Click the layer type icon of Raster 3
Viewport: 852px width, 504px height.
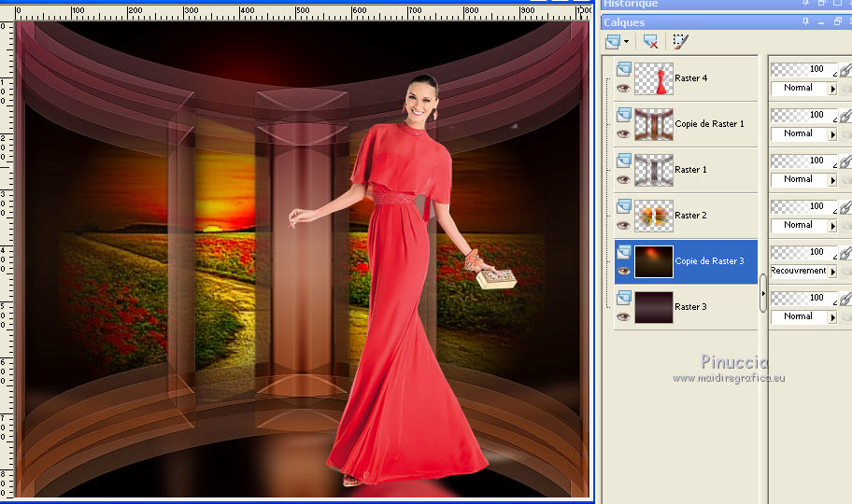624,297
